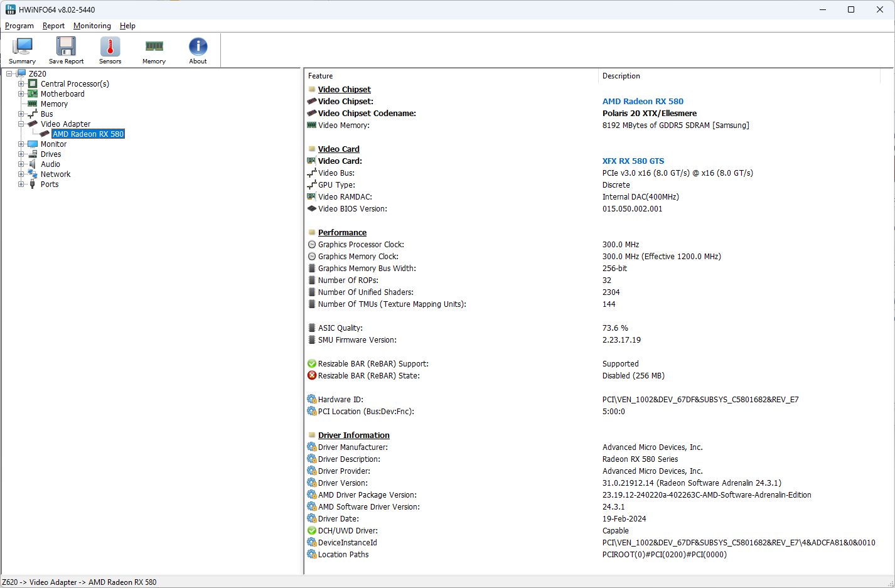Expand the Ports tree node
The height and width of the screenshot is (588, 895).
point(21,184)
